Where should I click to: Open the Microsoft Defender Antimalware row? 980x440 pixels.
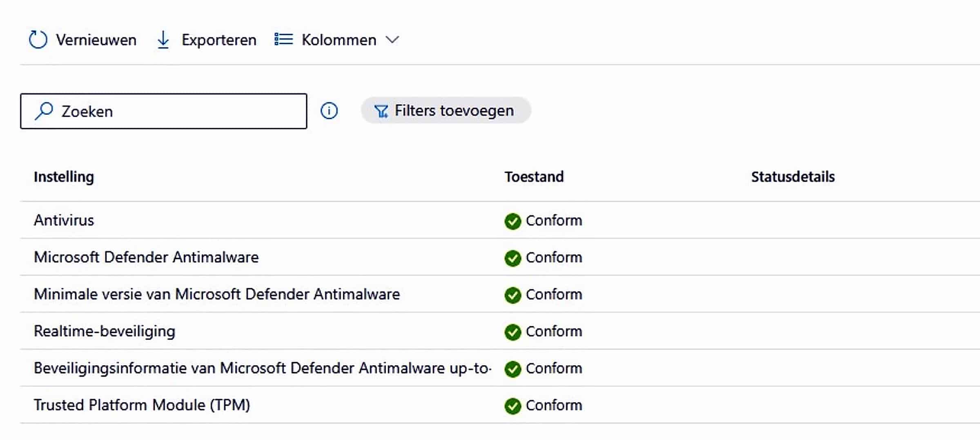click(x=500, y=257)
